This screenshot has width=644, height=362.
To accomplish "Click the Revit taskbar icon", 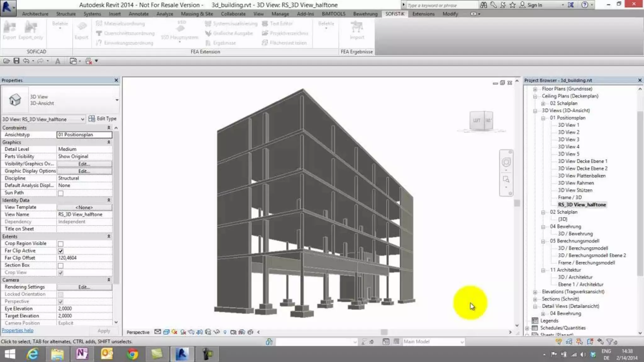I will click(x=182, y=354).
